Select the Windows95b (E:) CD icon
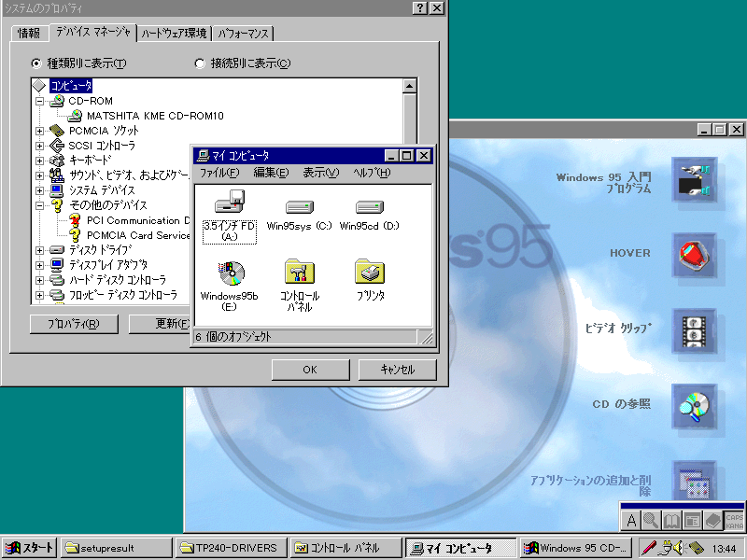747x560 pixels. tap(231, 273)
